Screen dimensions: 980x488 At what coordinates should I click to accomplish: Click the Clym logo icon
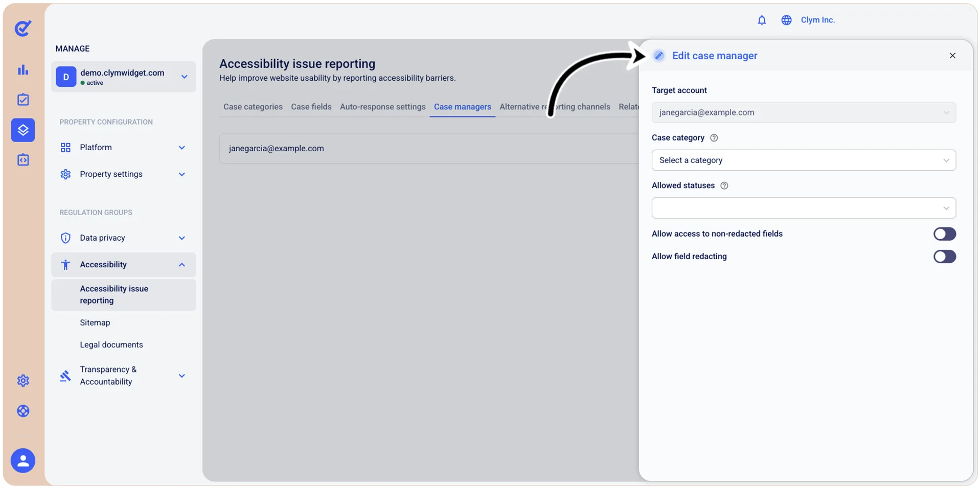23,28
